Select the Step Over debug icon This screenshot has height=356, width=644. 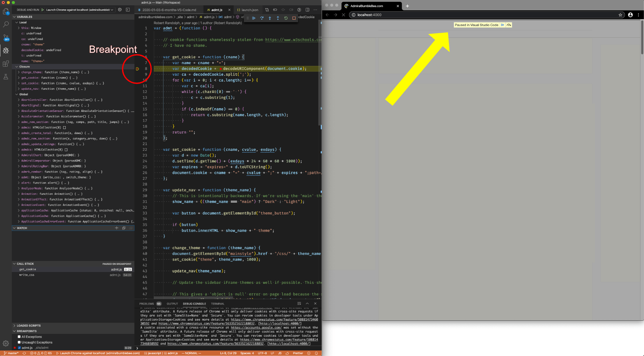pyautogui.click(x=262, y=18)
